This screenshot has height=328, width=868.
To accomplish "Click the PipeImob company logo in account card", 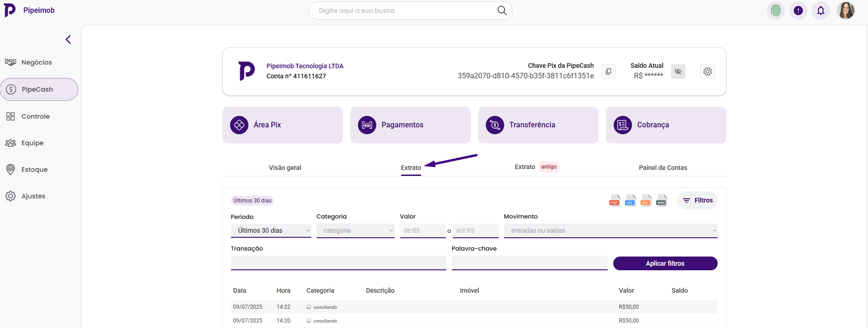I will click(x=247, y=71).
